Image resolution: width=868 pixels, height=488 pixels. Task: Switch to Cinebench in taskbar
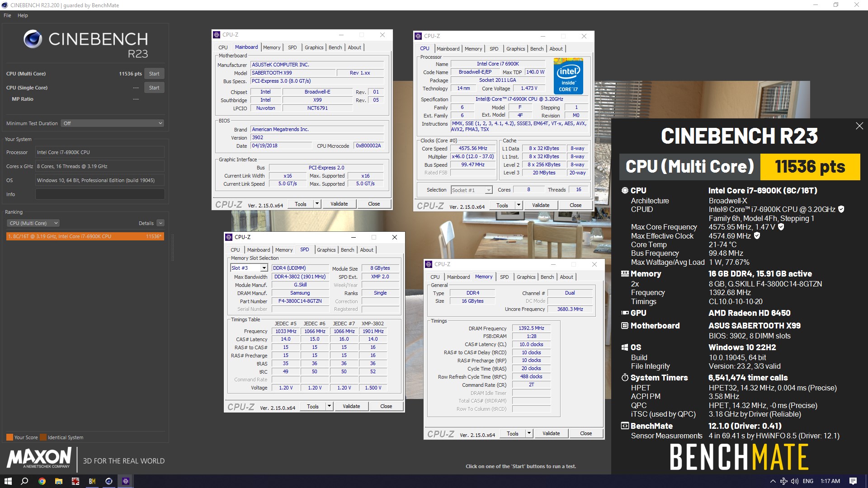(108, 481)
